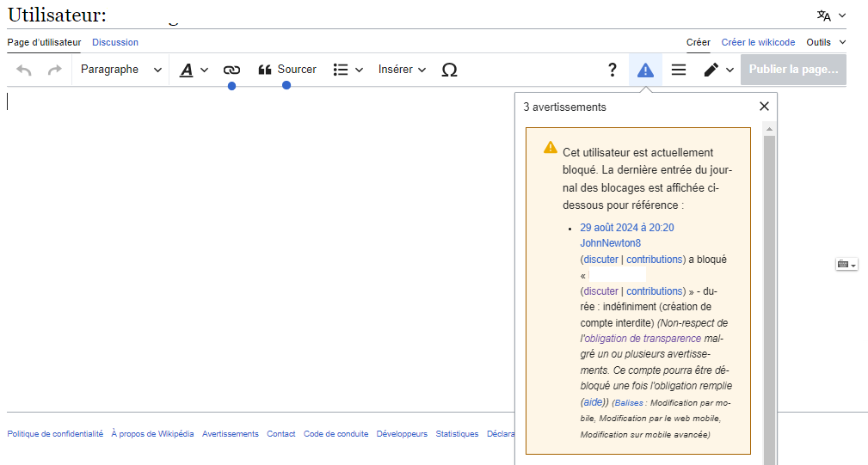
Task: Click the undo arrow icon
Action: pos(24,70)
